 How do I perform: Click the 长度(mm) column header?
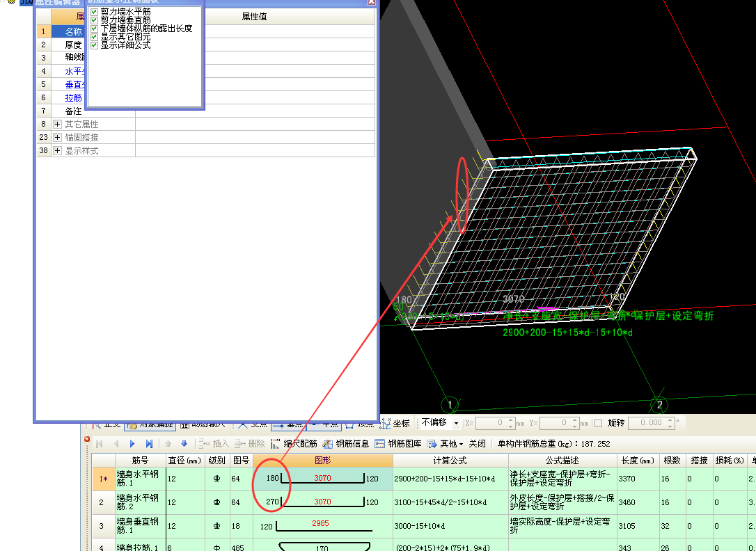(638, 461)
